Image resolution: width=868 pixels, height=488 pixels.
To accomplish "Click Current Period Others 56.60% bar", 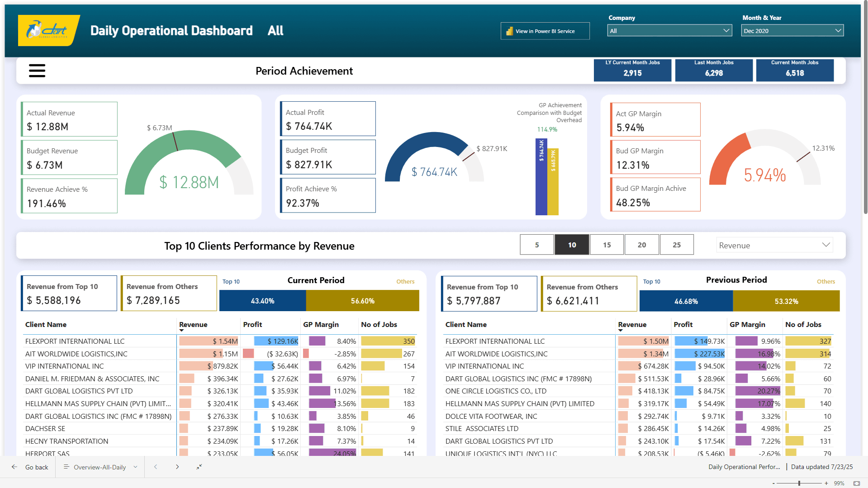I will click(x=363, y=301).
